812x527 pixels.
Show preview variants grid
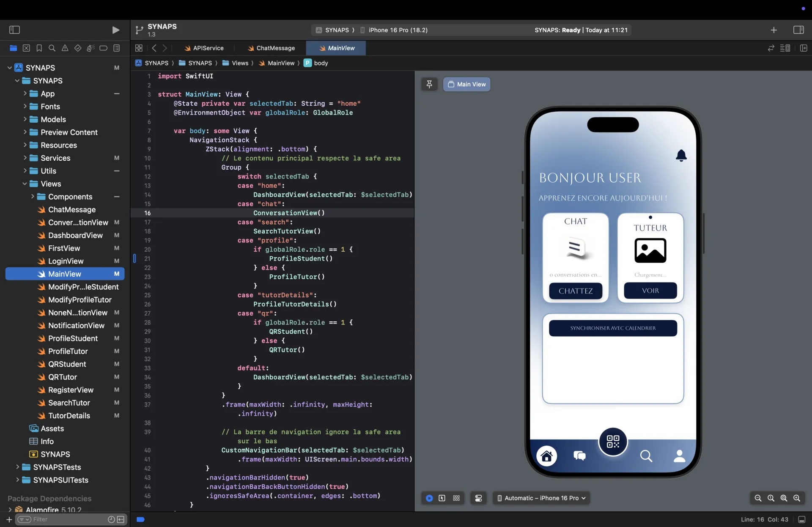[456, 498]
